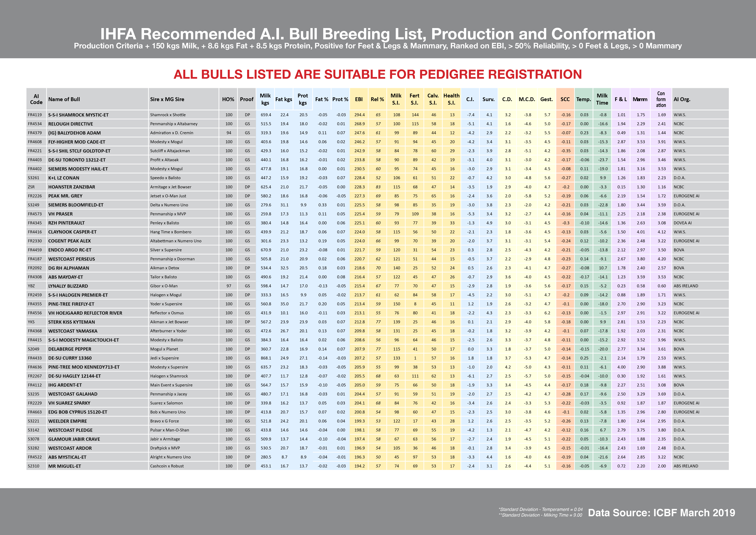Click the WESTCOAST PERSEUS bull name
This screenshot has height=535, width=756.
pos(71,259)
